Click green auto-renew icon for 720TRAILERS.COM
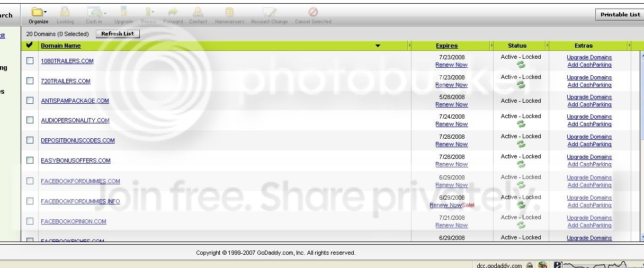The height and width of the screenshot is (268, 644). point(521,85)
